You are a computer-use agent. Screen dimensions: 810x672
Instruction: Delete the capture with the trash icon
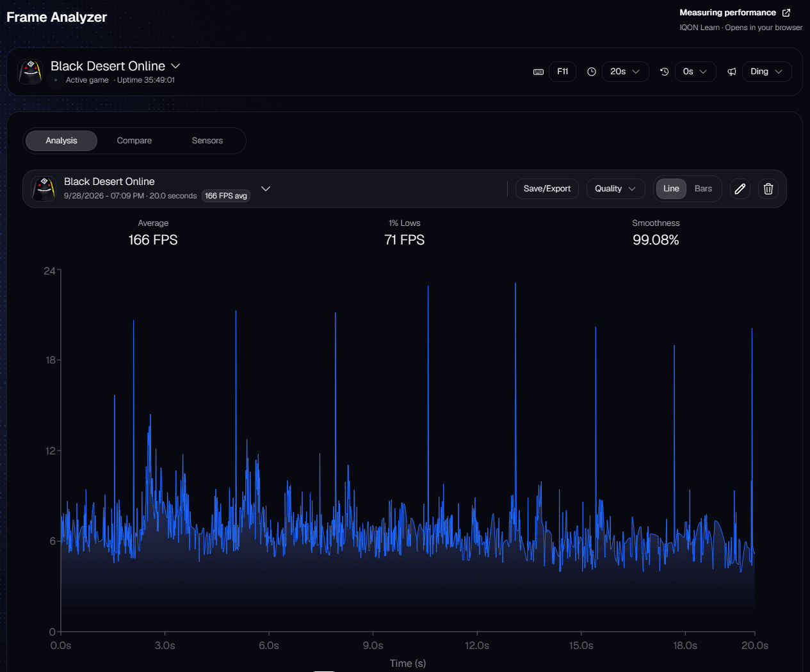pos(768,189)
